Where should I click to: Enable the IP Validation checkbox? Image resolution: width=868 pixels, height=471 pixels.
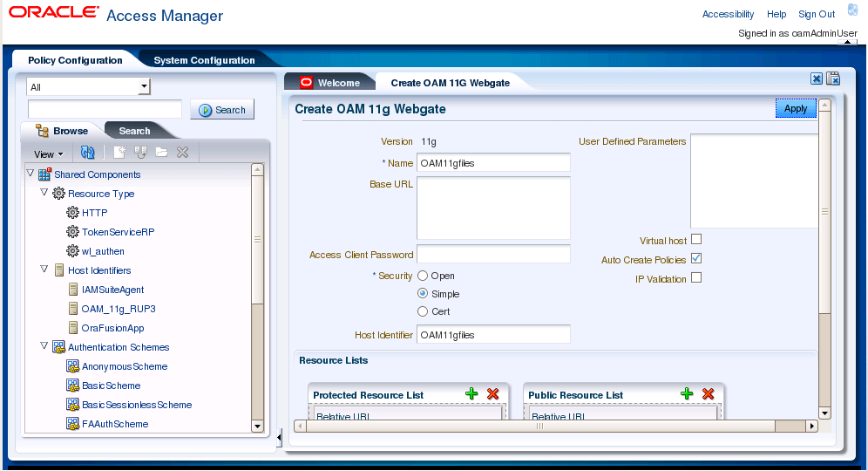pyautogui.click(x=696, y=277)
